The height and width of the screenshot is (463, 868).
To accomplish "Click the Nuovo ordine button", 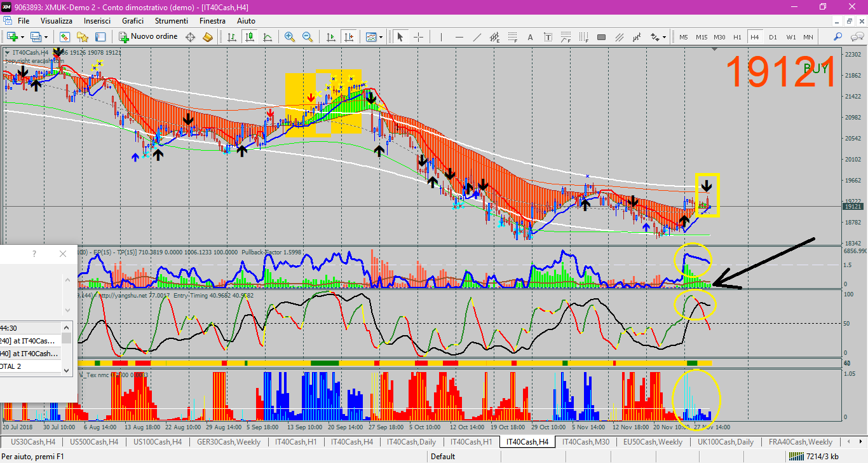I will (147, 37).
